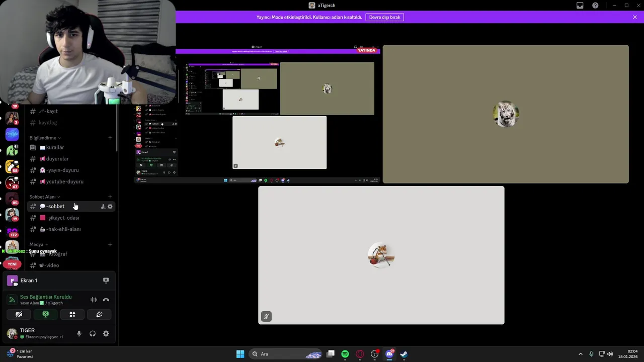Deafen with the headphones icon
644x362 pixels.
pyautogui.click(x=93, y=334)
